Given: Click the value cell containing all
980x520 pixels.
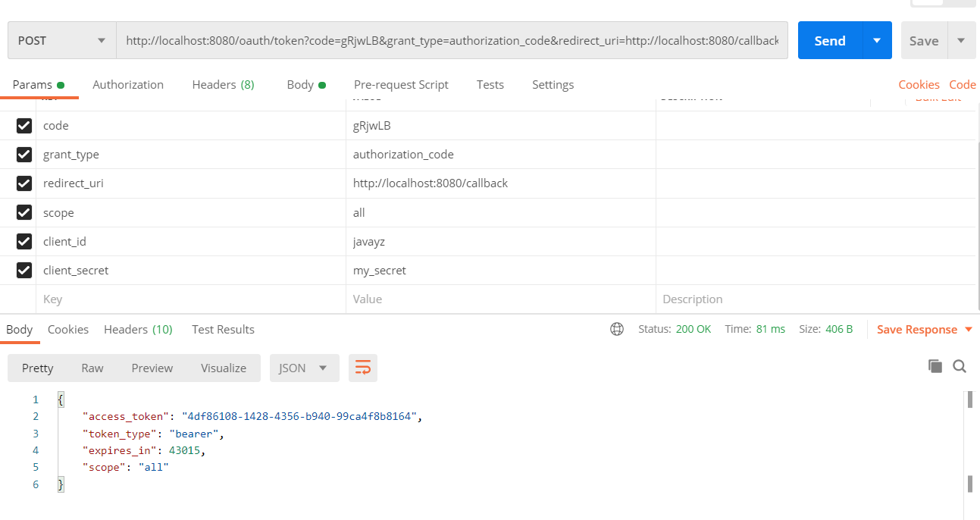Looking at the screenshot, I should (x=501, y=212).
